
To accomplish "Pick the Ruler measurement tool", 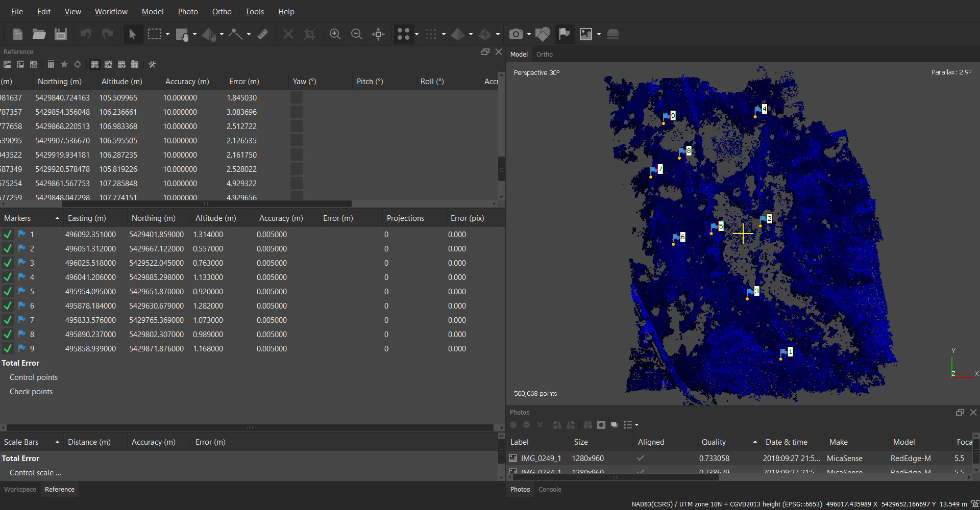I will pyautogui.click(x=263, y=35).
